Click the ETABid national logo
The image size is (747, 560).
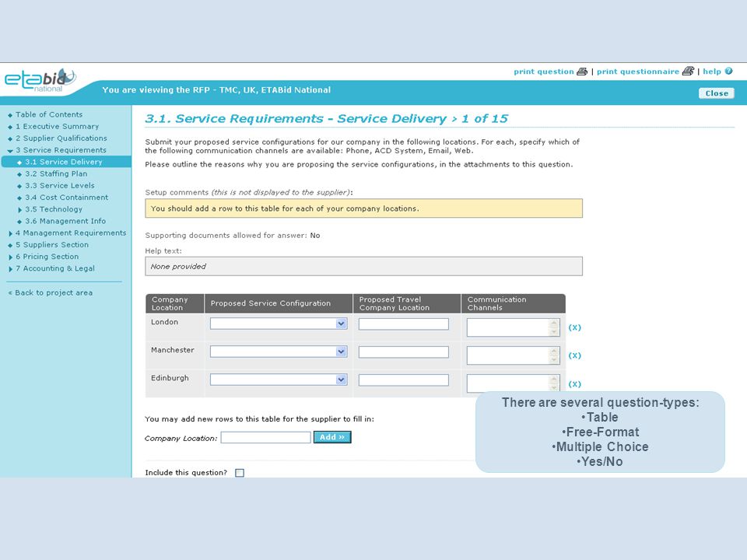click(40, 80)
